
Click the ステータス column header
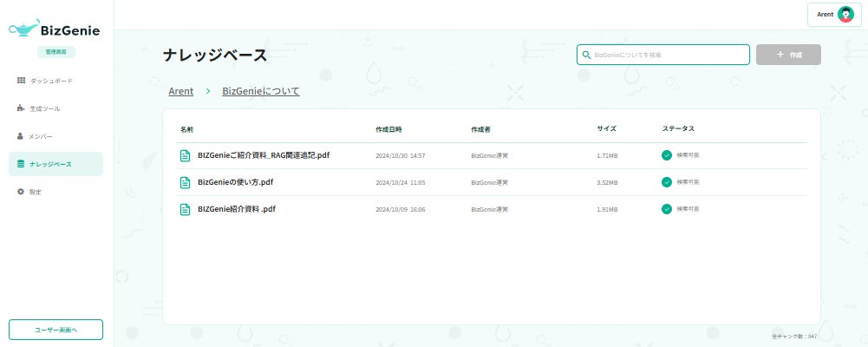click(x=678, y=128)
